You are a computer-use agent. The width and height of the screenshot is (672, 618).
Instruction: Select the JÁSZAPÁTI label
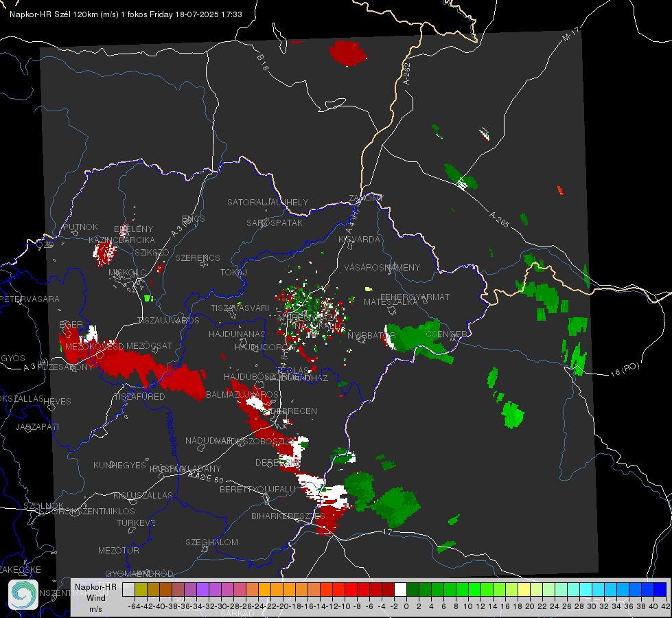(x=37, y=426)
